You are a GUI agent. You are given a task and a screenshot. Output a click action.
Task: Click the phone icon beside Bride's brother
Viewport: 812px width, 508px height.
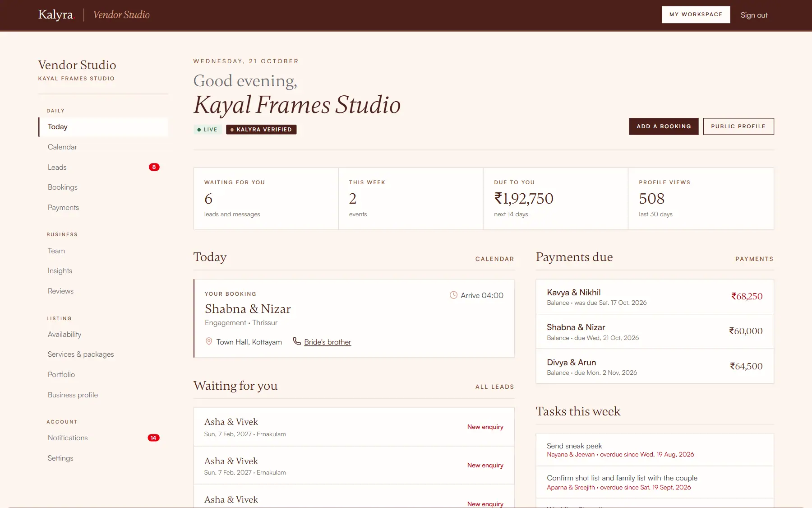[x=297, y=341]
